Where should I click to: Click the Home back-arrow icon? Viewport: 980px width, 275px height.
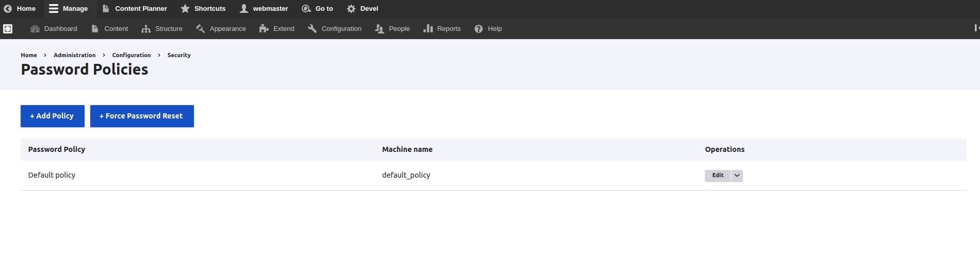pyautogui.click(x=8, y=9)
